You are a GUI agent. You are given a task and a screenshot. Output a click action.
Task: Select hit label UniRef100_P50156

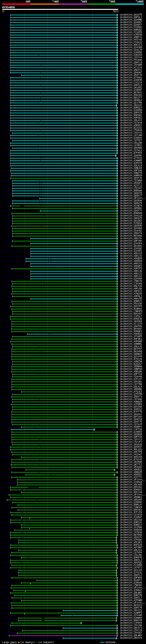131,304
